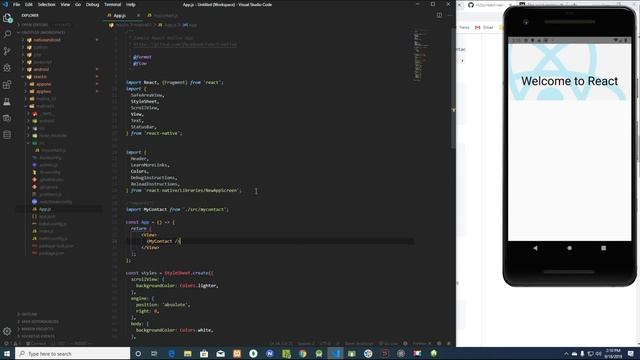
Task: Open File Explorer from the taskbar
Action: pyautogui.click(x=187, y=353)
